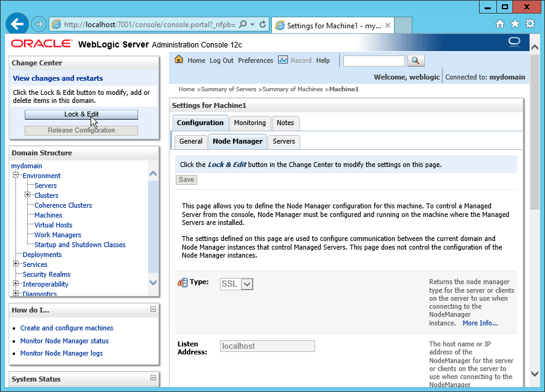
Task: Expand the Services tree node
Action: [x=17, y=264]
